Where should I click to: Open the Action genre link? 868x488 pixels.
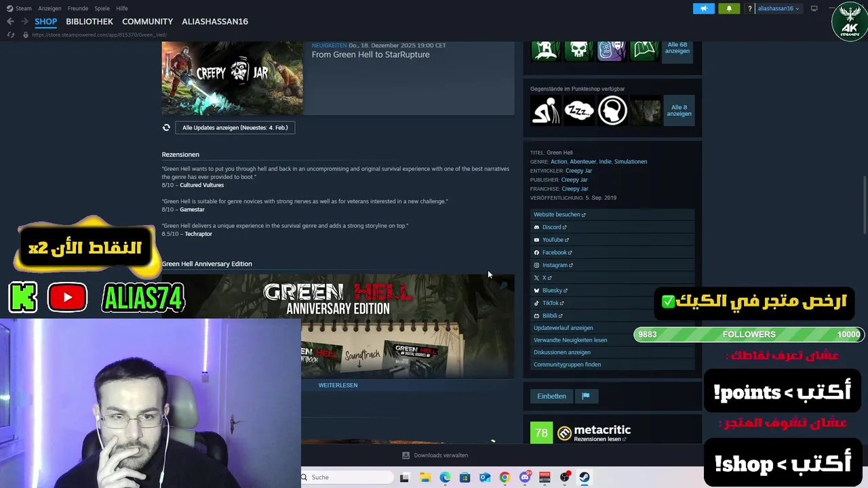[x=559, y=161]
